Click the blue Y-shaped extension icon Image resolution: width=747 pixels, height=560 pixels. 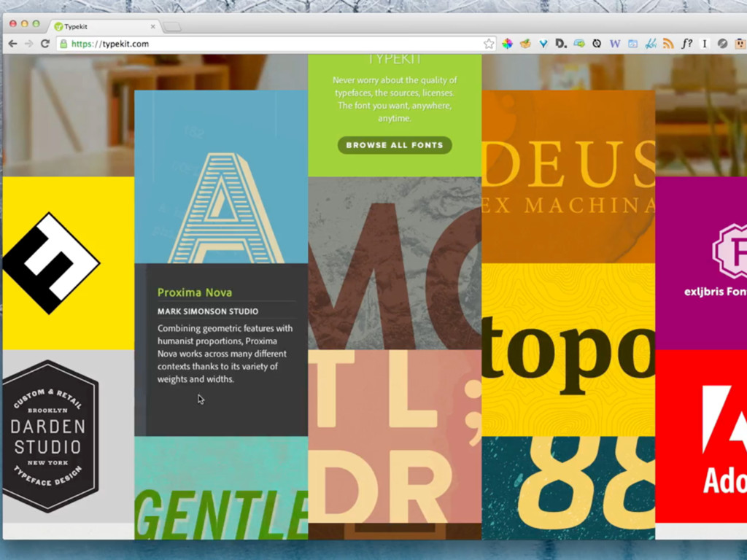543,44
